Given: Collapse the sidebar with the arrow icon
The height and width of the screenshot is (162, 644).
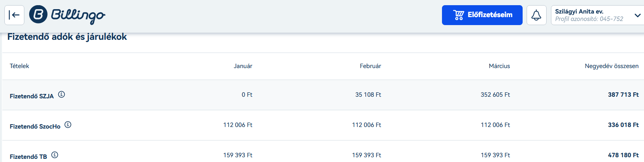Looking at the screenshot, I should (x=14, y=15).
